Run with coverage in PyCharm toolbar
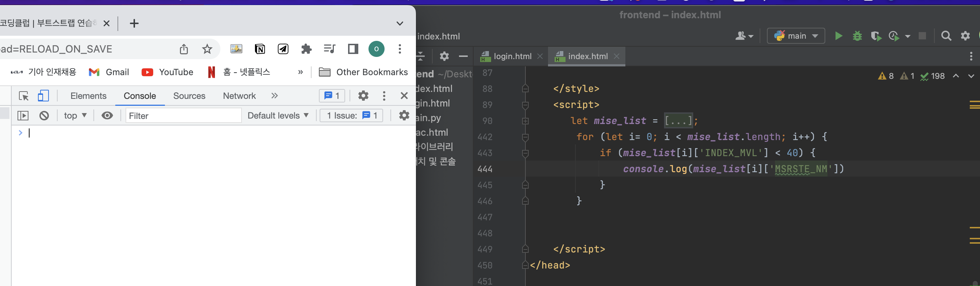The image size is (980, 286). coord(876,36)
